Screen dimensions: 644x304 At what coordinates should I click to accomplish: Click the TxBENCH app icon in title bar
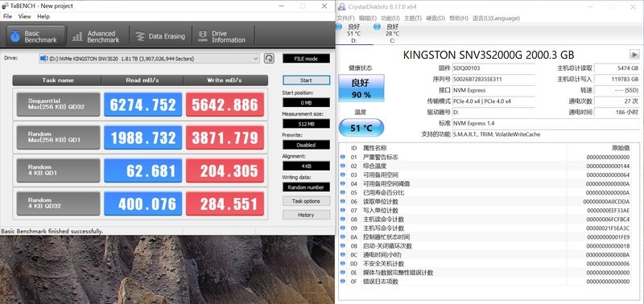pos(5,6)
